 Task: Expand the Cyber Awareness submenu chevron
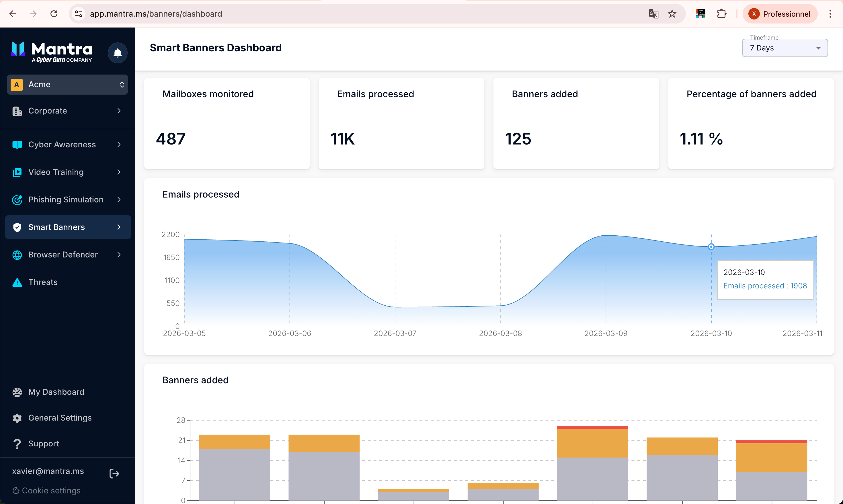[119, 145]
